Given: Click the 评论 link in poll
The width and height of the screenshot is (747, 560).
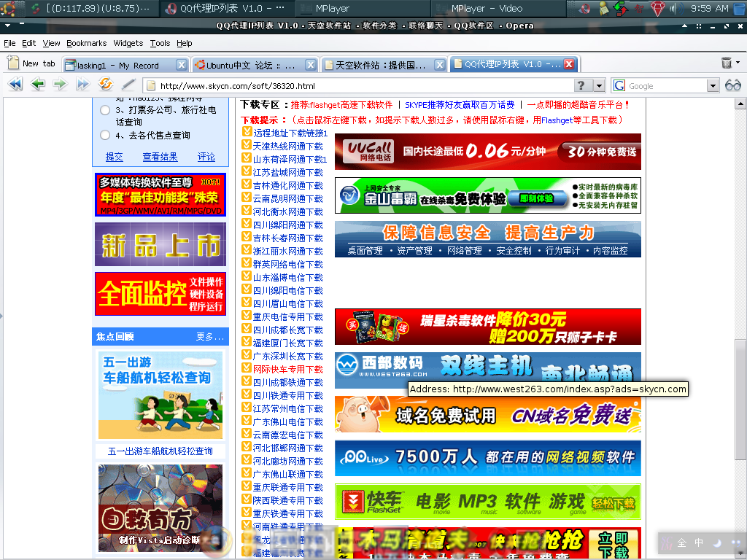Looking at the screenshot, I should [x=206, y=157].
